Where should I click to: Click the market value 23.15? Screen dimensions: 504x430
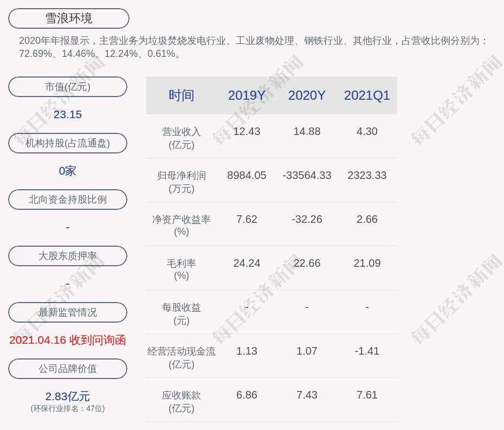68,114
